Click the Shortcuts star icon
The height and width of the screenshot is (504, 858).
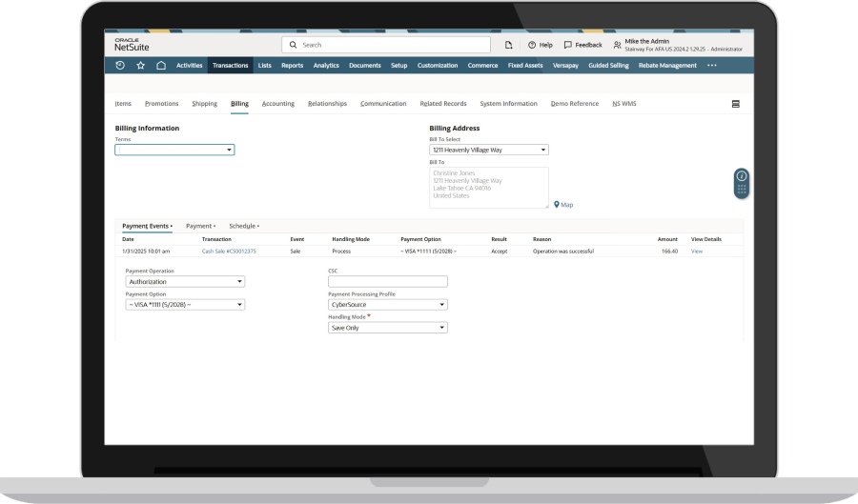coord(141,66)
